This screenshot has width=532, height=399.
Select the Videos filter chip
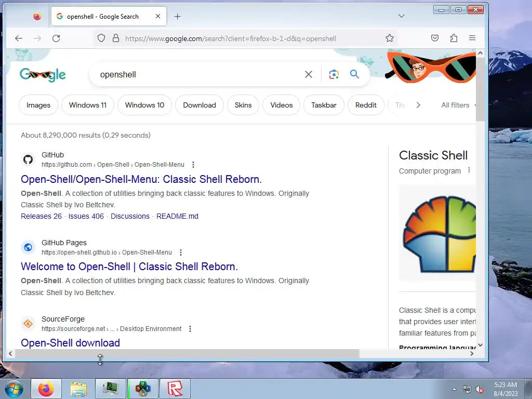281,105
